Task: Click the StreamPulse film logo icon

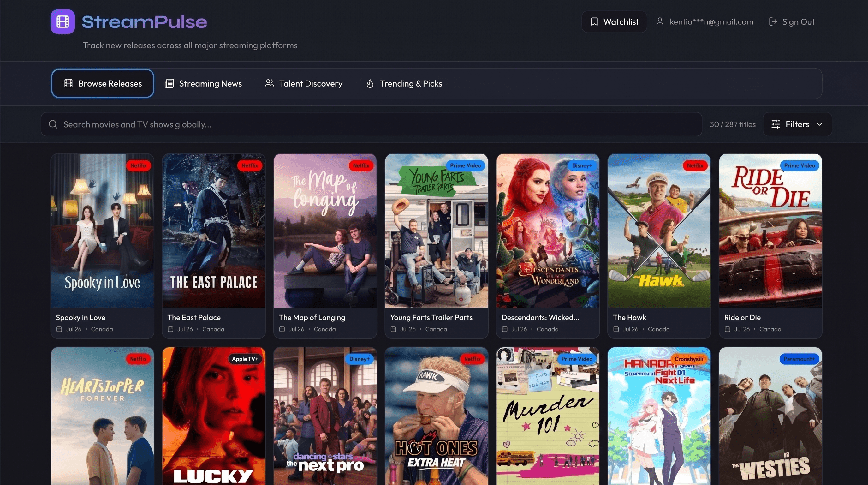Action: click(x=63, y=21)
